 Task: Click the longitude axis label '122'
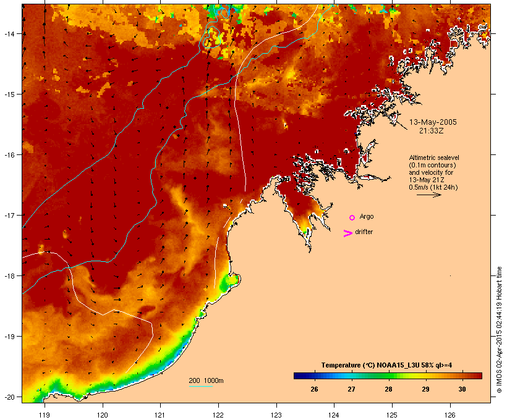click(218, 415)
